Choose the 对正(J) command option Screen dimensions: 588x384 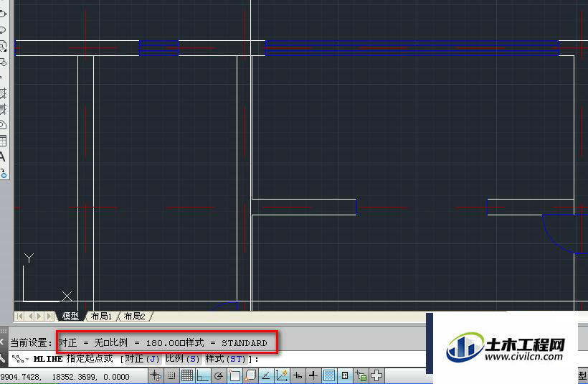[x=143, y=358]
